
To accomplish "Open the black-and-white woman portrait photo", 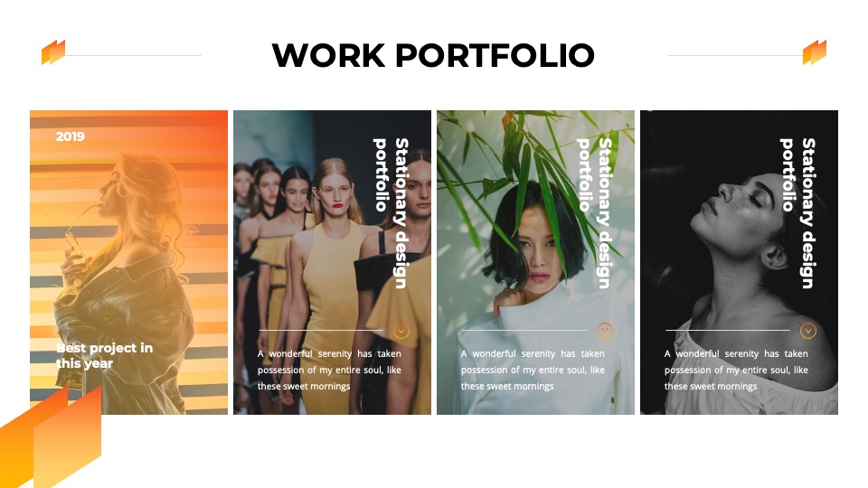I will point(739,262).
